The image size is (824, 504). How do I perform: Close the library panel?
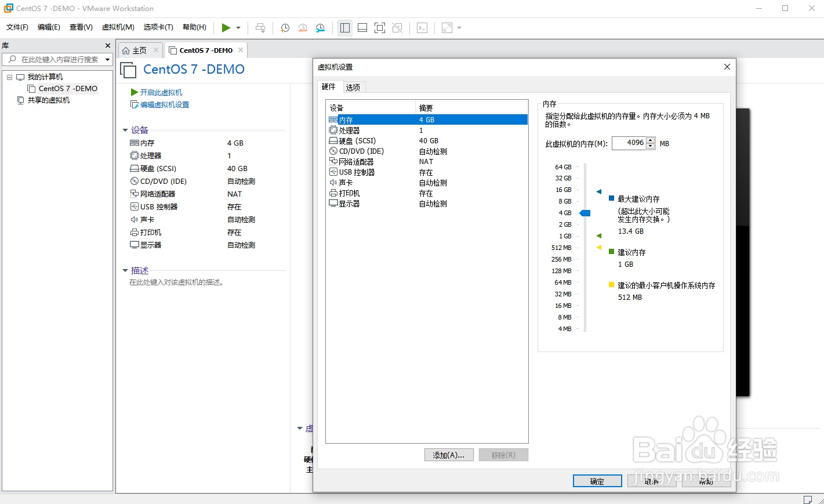[x=108, y=45]
